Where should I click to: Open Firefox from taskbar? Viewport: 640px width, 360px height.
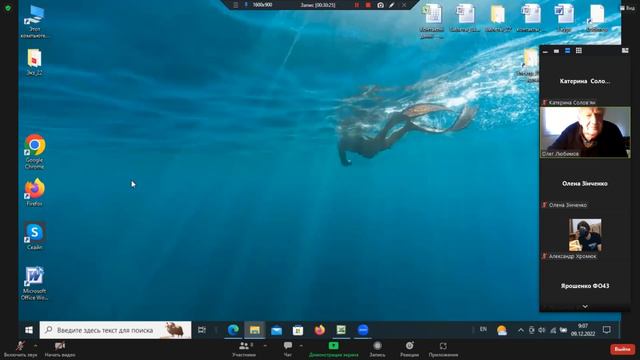point(320,330)
